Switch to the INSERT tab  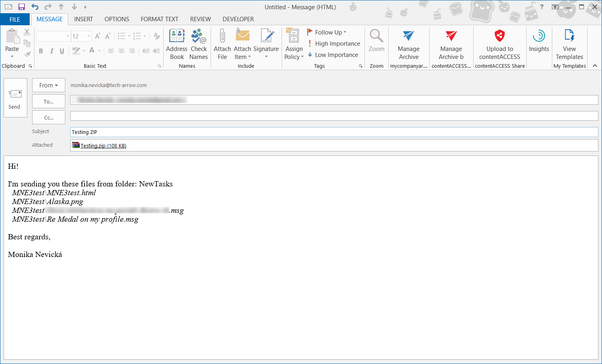(x=83, y=19)
